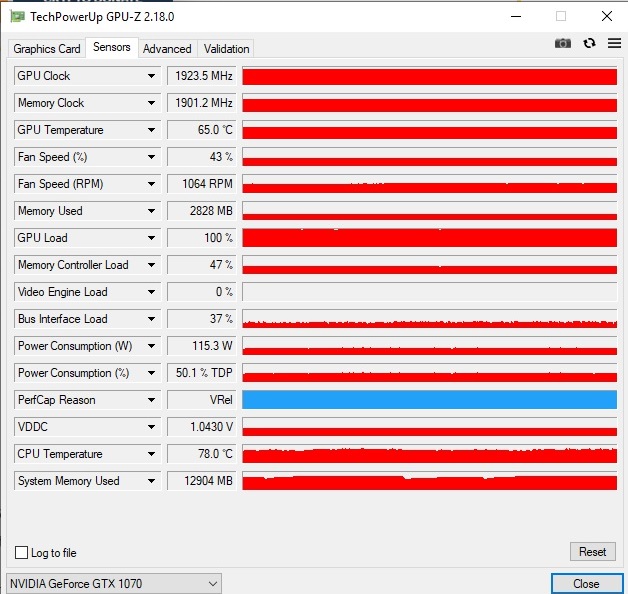
Task: Click the 65.0 °C GPU temperature value
Action: [201, 130]
